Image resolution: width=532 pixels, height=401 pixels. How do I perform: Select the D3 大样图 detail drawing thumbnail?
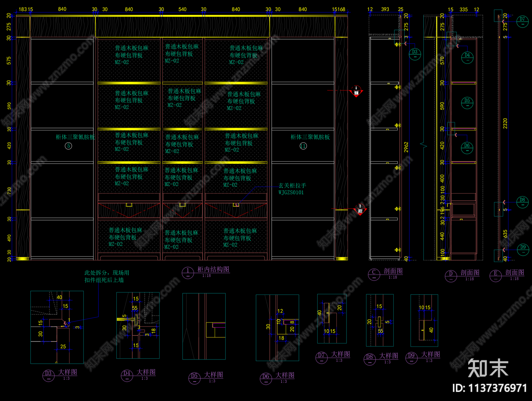click(57, 327)
